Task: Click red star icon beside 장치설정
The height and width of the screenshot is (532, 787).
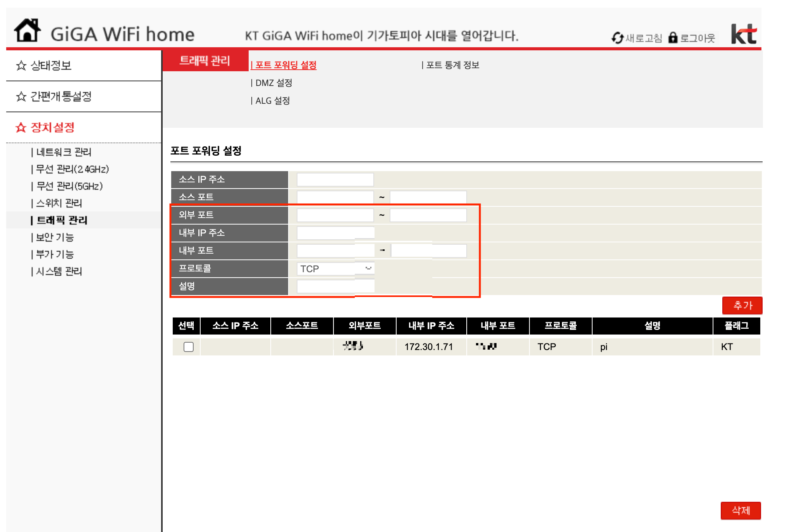Action: pyautogui.click(x=21, y=127)
